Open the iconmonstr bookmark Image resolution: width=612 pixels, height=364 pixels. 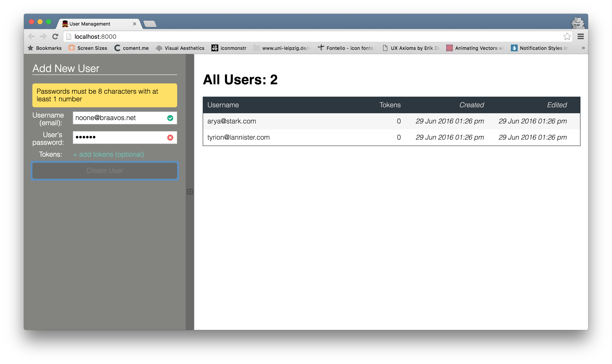coord(229,48)
